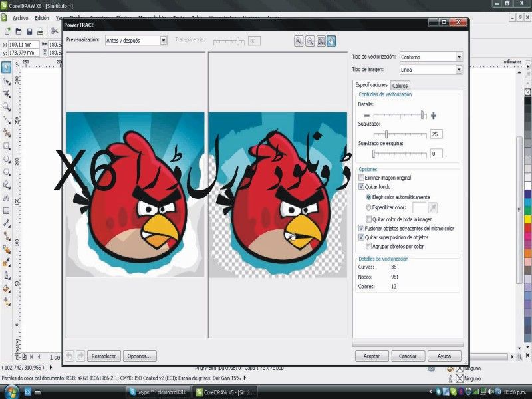Image resolution: width=532 pixels, height=399 pixels.
Task: Click the Restablecer button
Action: (104, 356)
